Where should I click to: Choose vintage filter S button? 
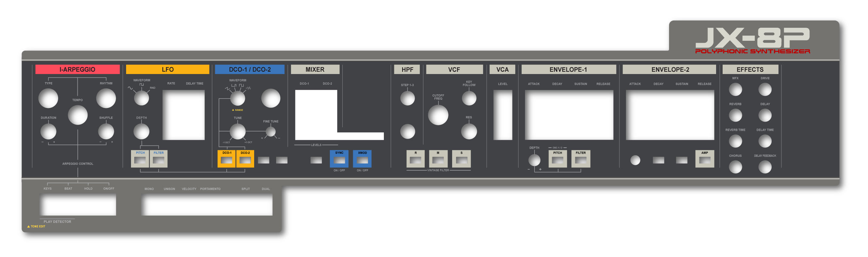[x=461, y=159]
